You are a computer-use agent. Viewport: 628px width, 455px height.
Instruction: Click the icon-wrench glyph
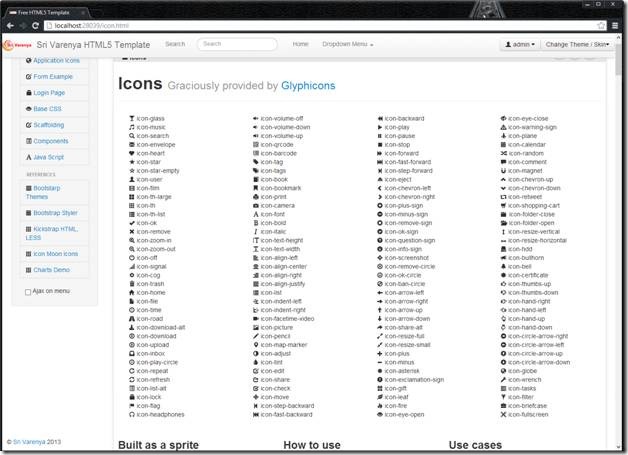pyautogui.click(x=503, y=380)
